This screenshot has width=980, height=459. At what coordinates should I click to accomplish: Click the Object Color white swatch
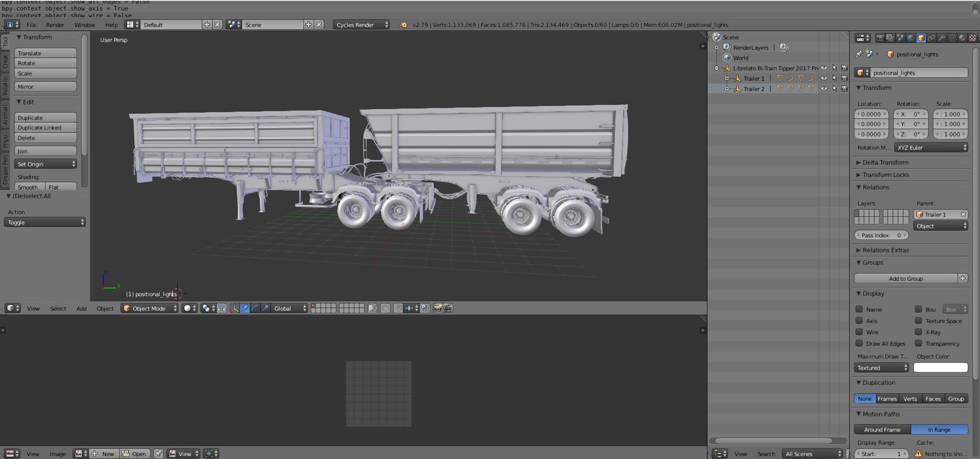tap(940, 368)
